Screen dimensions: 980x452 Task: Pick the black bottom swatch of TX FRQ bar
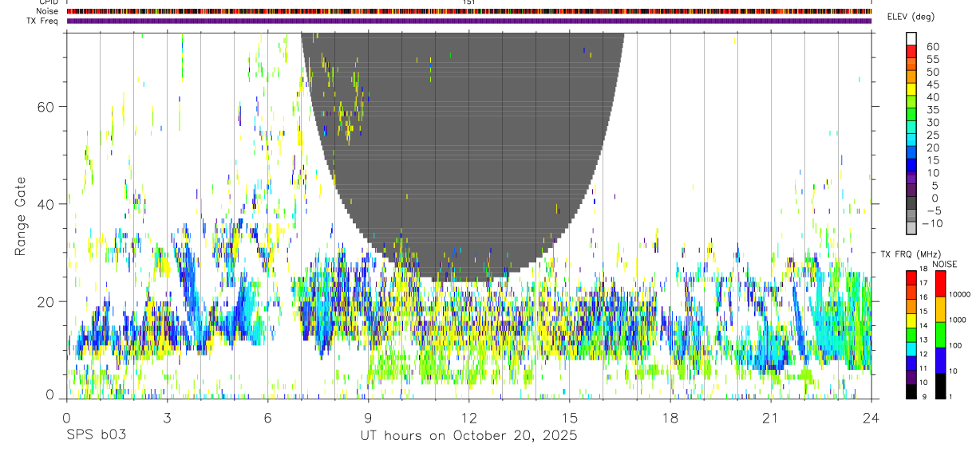911,390
